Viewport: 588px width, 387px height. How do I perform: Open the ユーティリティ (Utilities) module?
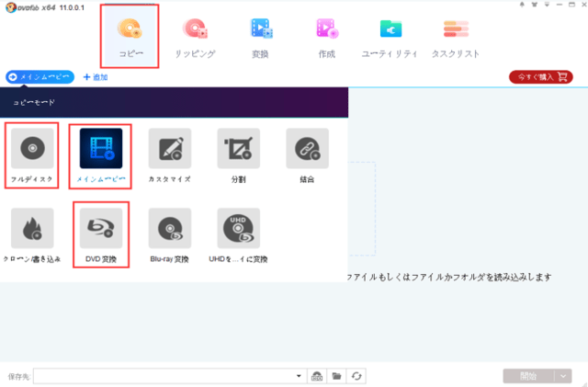point(391,35)
